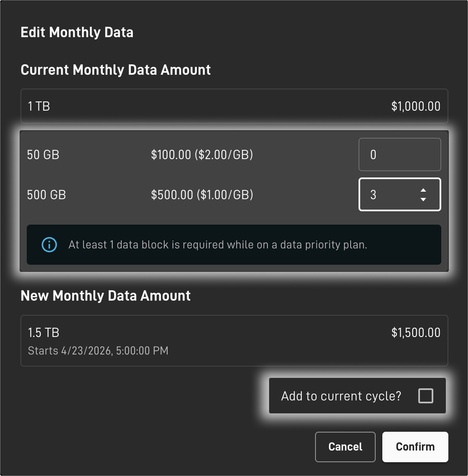Click the $100.00 ($2.00/GB) price text
Image resolution: width=468 pixels, height=476 pixels.
click(x=202, y=155)
